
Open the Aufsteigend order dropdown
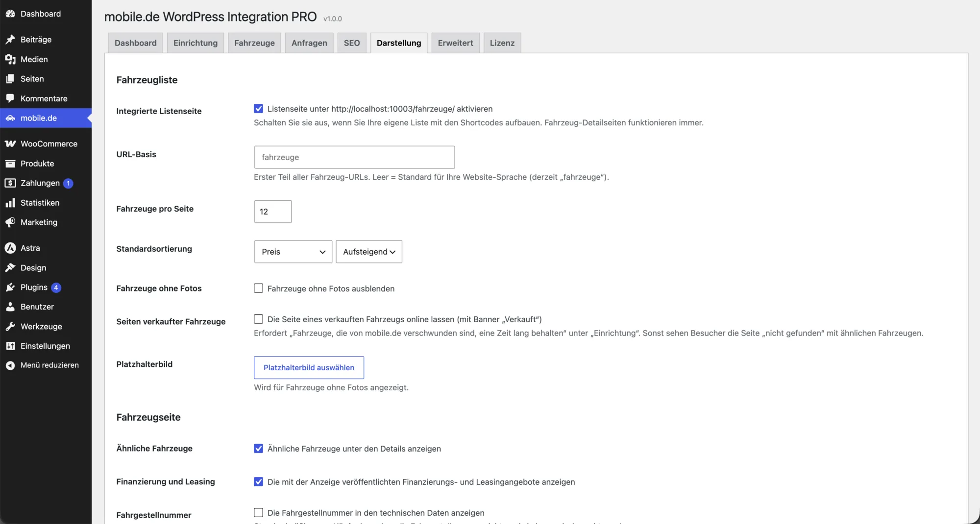369,252
